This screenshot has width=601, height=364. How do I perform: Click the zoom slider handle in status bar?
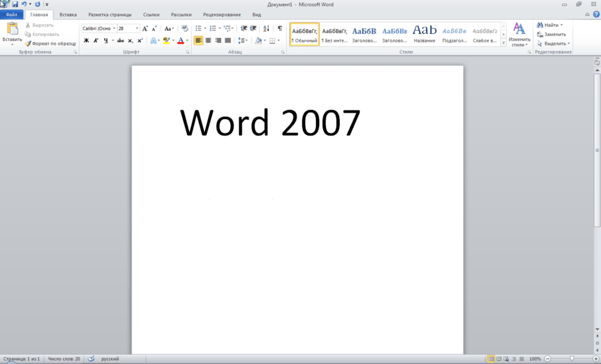coord(572,359)
